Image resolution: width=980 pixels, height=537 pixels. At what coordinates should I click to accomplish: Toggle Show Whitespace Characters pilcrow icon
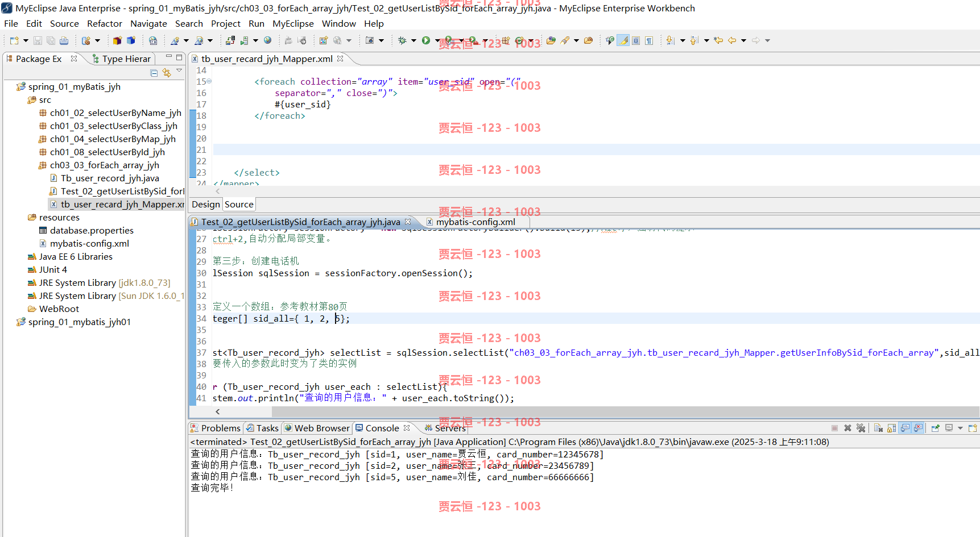[x=649, y=40]
